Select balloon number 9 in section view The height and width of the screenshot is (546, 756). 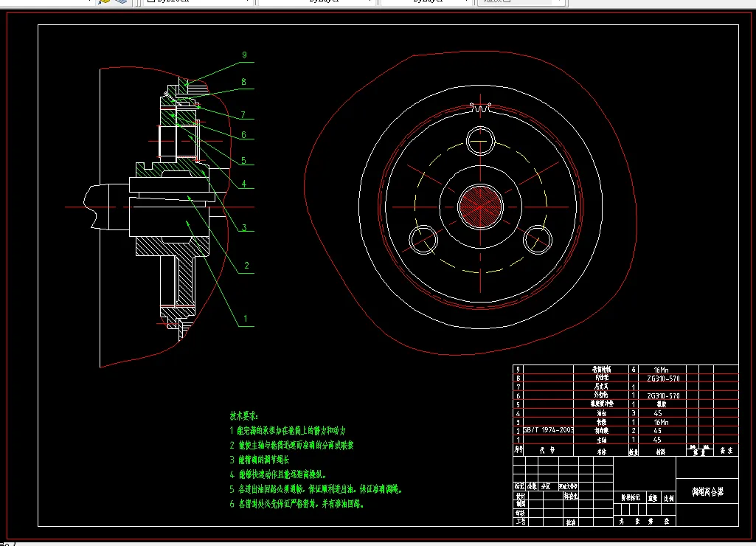(x=244, y=55)
